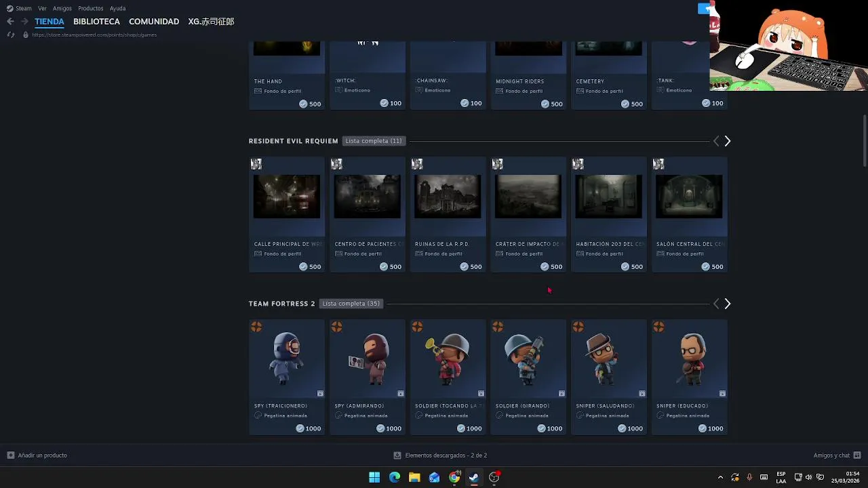Click the Steam back navigation arrow

10,22
